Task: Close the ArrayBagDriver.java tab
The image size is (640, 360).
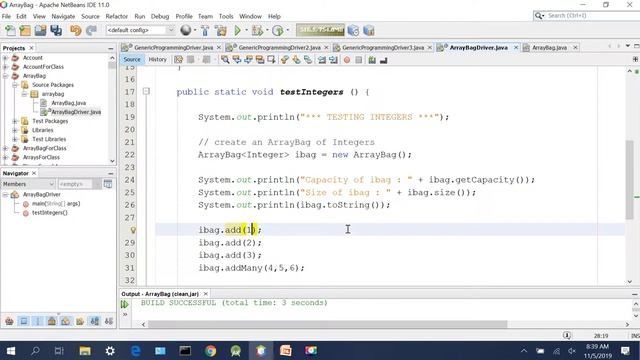Action: (516, 48)
